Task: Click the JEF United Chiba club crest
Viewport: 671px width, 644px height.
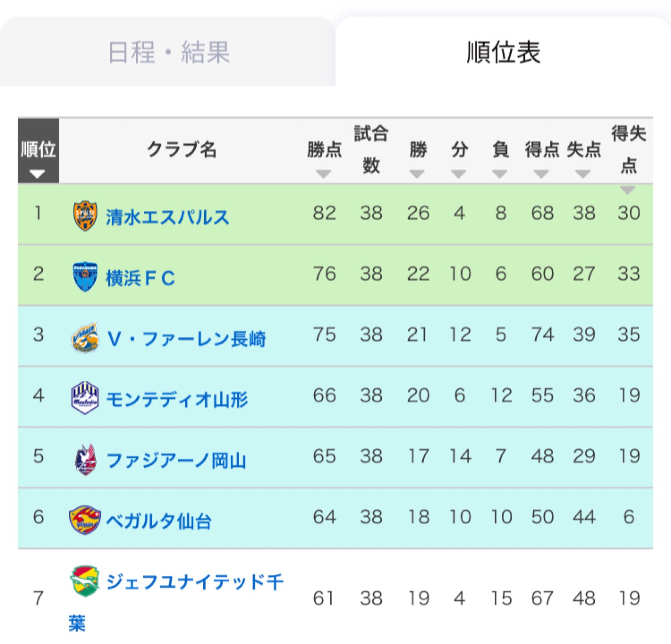Action: [85, 581]
